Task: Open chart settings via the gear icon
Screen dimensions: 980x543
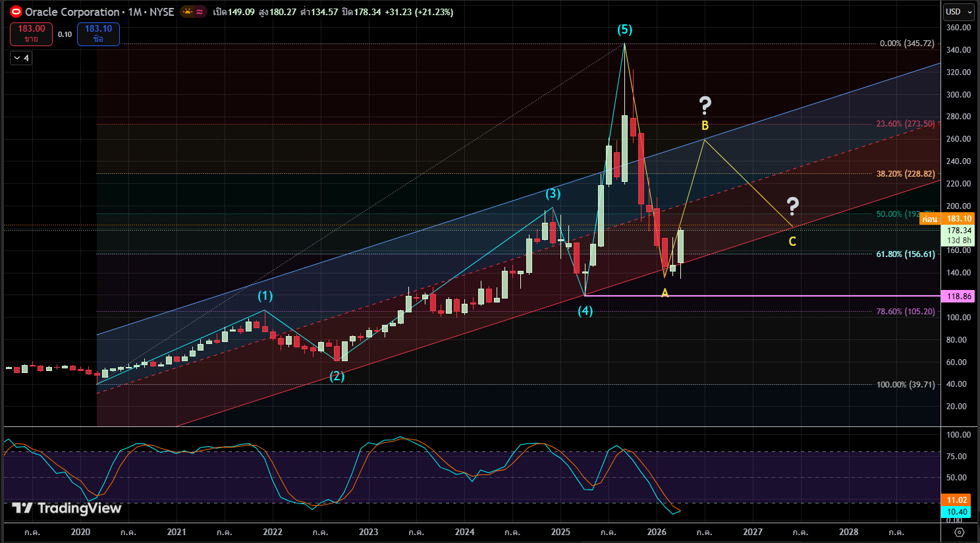Action: [959, 532]
